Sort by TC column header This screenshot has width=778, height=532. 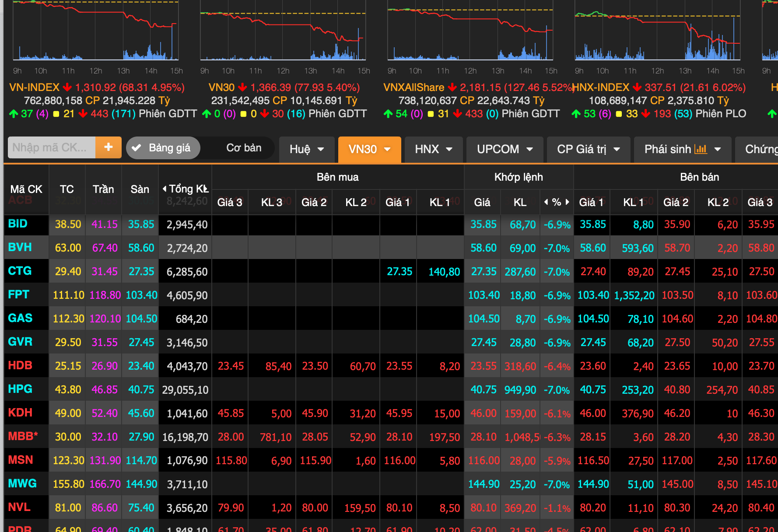(67, 189)
